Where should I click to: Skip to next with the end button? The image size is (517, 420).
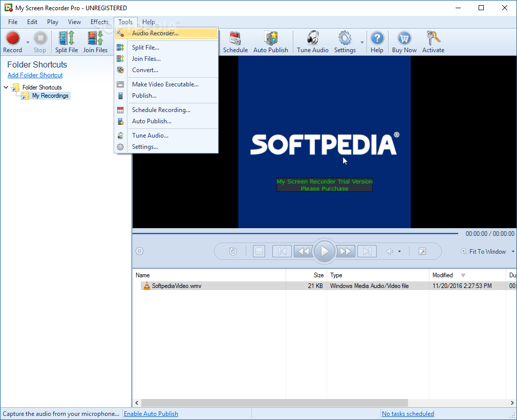[x=367, y=251]
